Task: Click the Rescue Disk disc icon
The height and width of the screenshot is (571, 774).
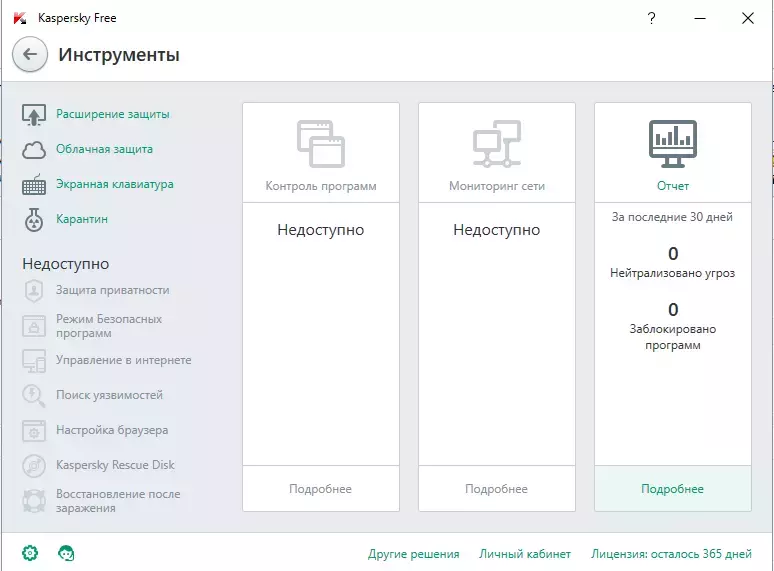Action: [34, 465]
